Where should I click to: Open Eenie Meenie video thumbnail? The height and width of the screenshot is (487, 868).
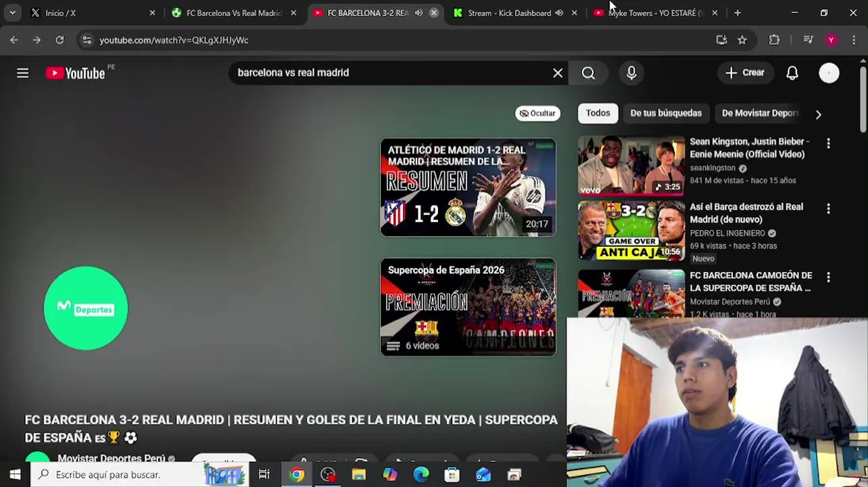click(631, 166)
